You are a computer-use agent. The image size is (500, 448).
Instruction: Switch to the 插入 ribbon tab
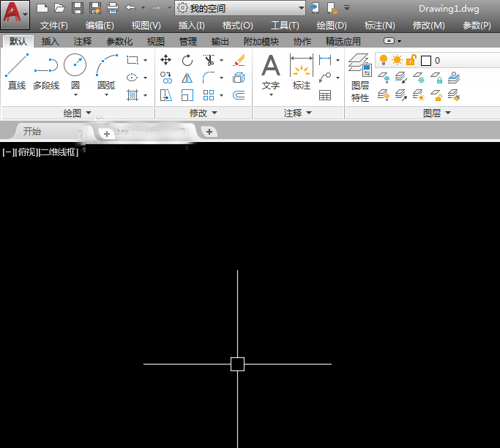coord(50,42)
